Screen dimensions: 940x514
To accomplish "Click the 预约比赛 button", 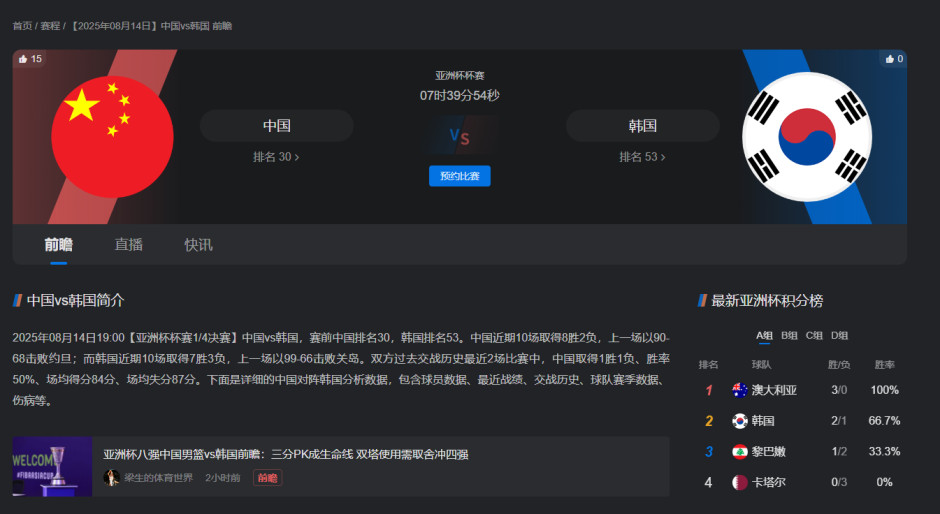I will 459,176.
